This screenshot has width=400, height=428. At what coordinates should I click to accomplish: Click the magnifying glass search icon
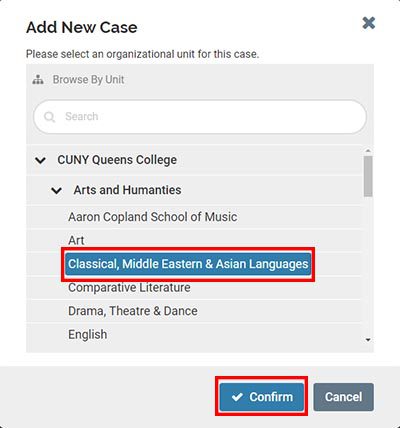click(x=49, y=117)
